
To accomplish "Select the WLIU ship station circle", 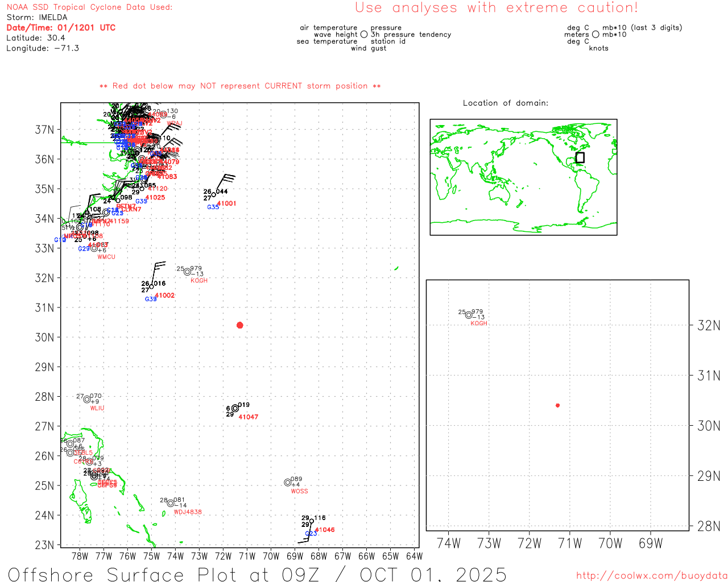I will [x=87, y=399].
